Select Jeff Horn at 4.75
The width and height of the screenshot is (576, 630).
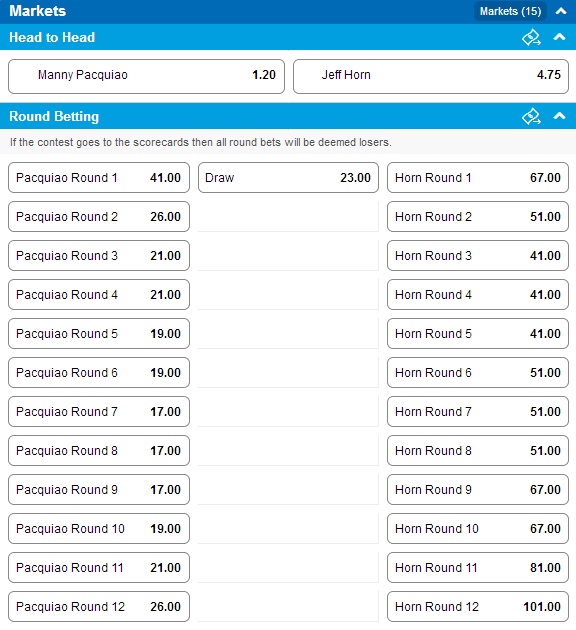click(431, 76)
